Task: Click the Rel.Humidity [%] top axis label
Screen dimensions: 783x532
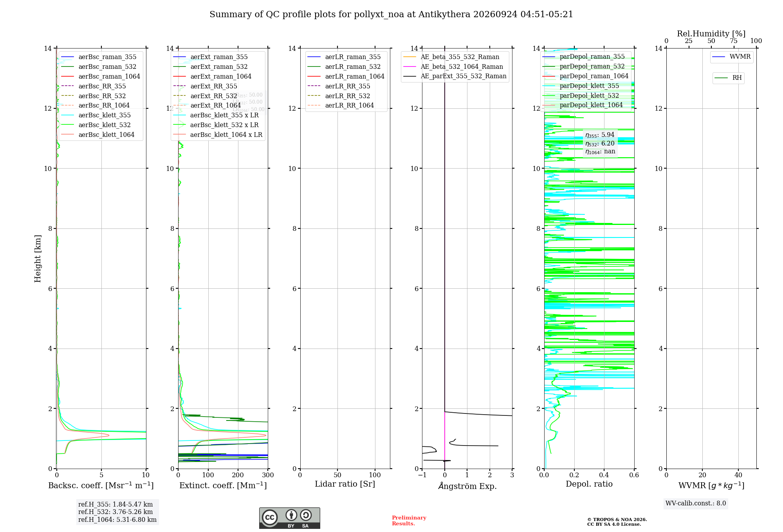Action: tap(711, 34)
